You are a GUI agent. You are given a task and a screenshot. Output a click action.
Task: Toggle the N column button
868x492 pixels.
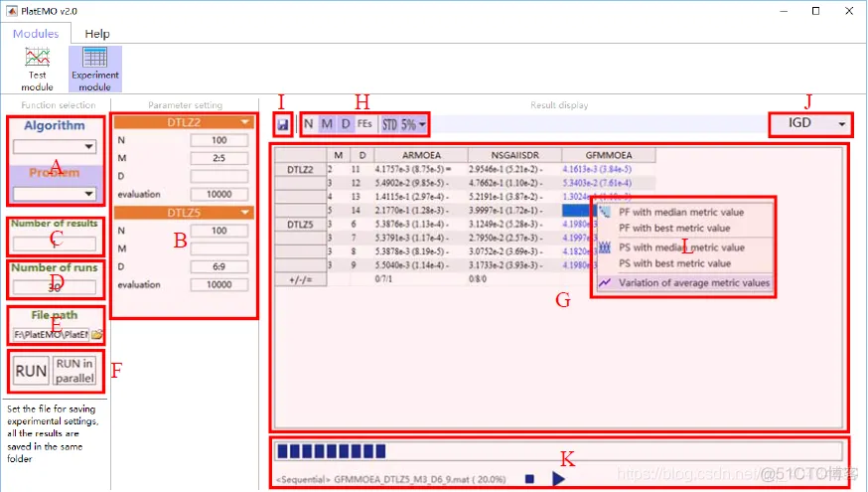pos(308,124)
